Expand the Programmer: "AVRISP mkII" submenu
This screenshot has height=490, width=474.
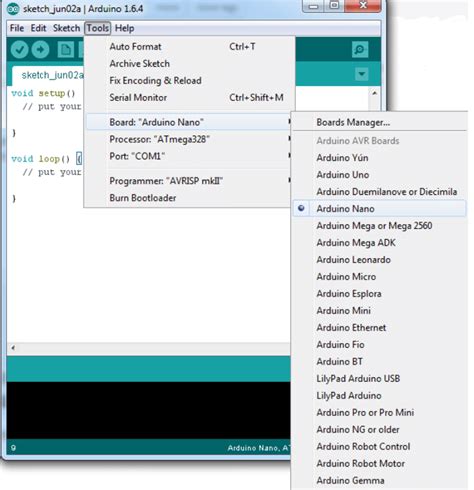tap(189, 181)
